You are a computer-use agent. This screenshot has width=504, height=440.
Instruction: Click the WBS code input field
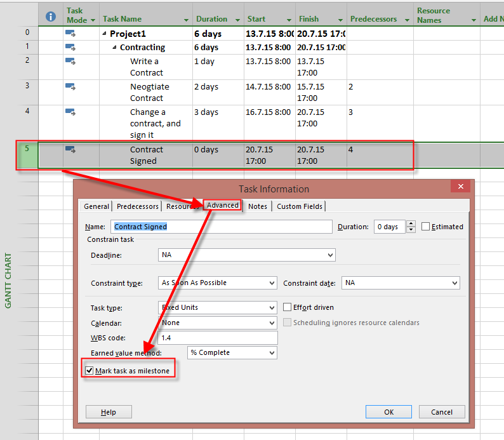click(218, 338)
